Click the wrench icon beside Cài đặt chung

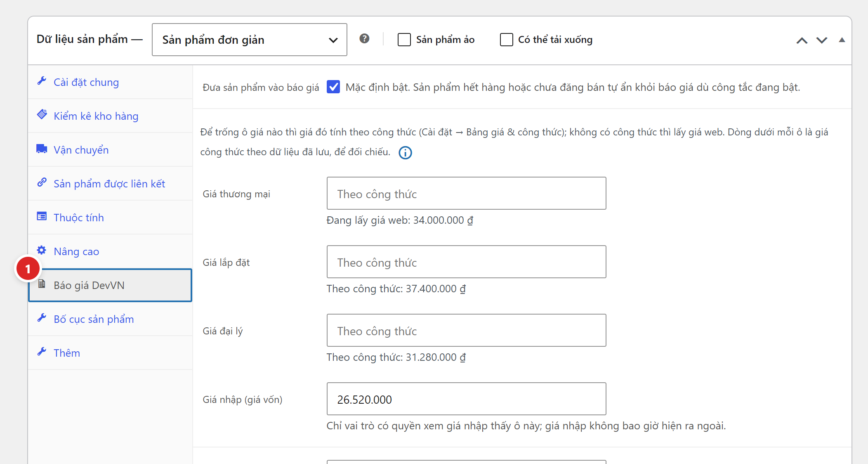pyautogui.click(x=42, y=81)
